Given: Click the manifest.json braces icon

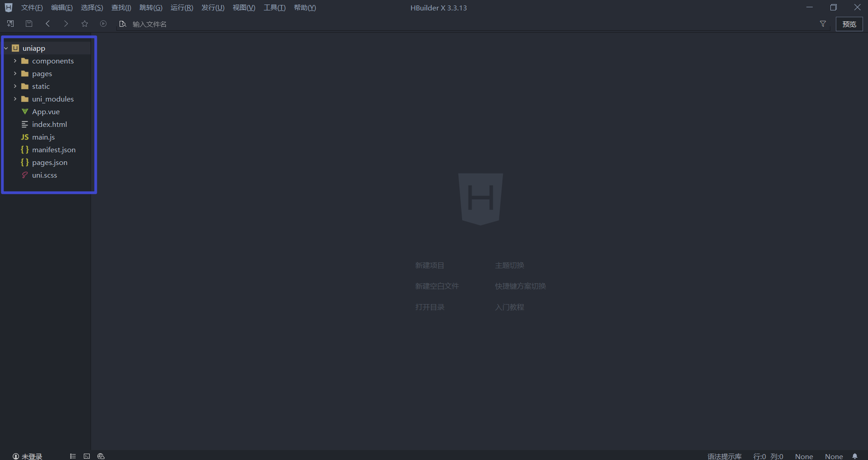Looking at the screenshot, I should (25, 150).
